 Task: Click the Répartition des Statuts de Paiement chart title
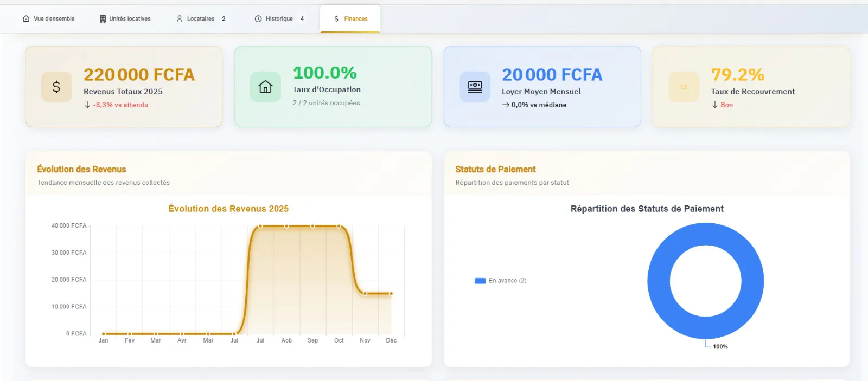(x=647, y=209)
